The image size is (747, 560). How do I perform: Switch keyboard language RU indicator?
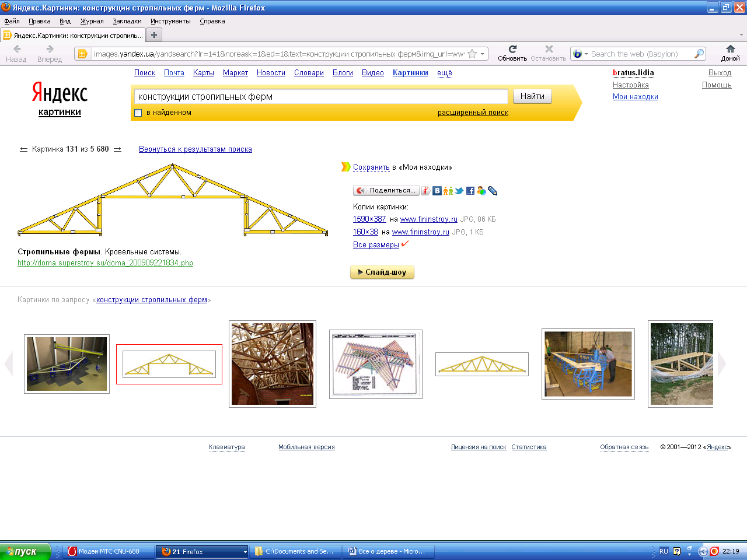point(664,551)
